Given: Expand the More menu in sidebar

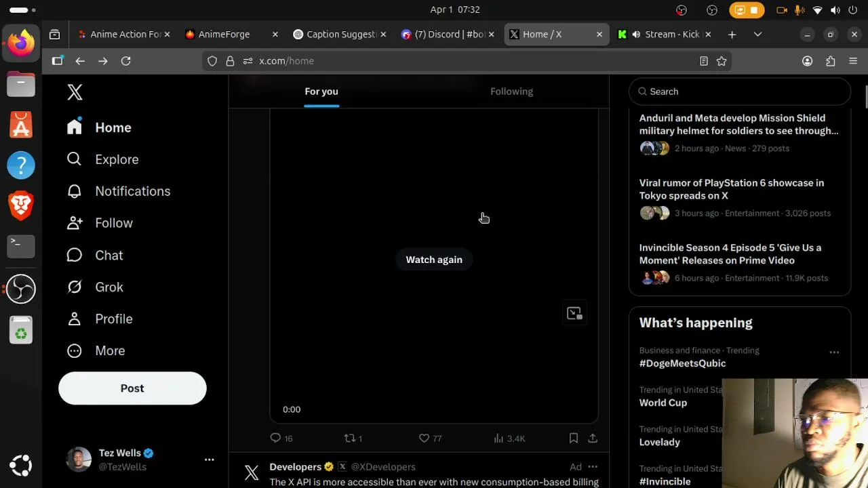Looking at the screenshot, I should (96, 351).
